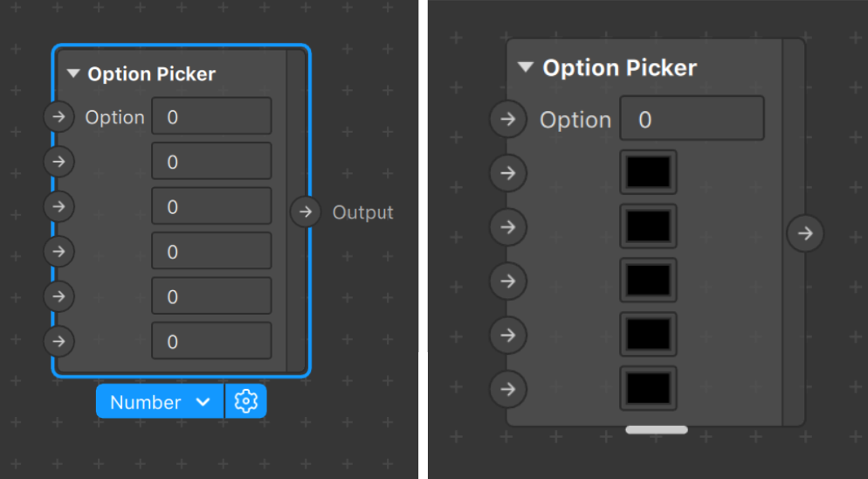The width and height of the screenshot is (868, 479).
Task: Click the second input port arrow on right node
Action: [x=508, y=173]
